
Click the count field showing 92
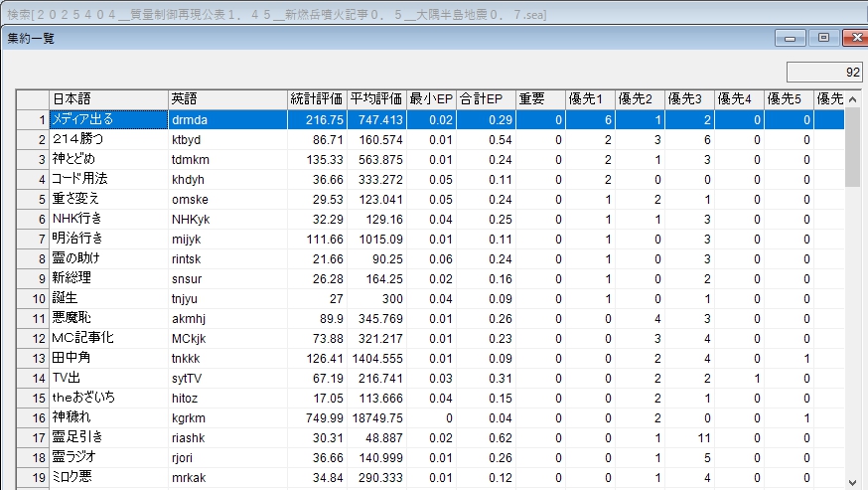(x=824, y=72)
